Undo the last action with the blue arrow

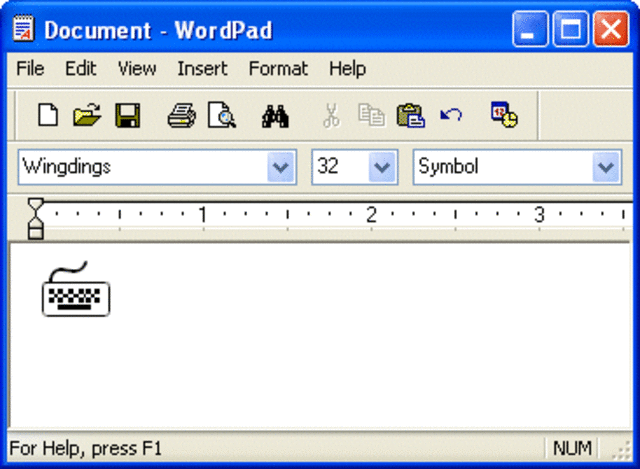451,115
